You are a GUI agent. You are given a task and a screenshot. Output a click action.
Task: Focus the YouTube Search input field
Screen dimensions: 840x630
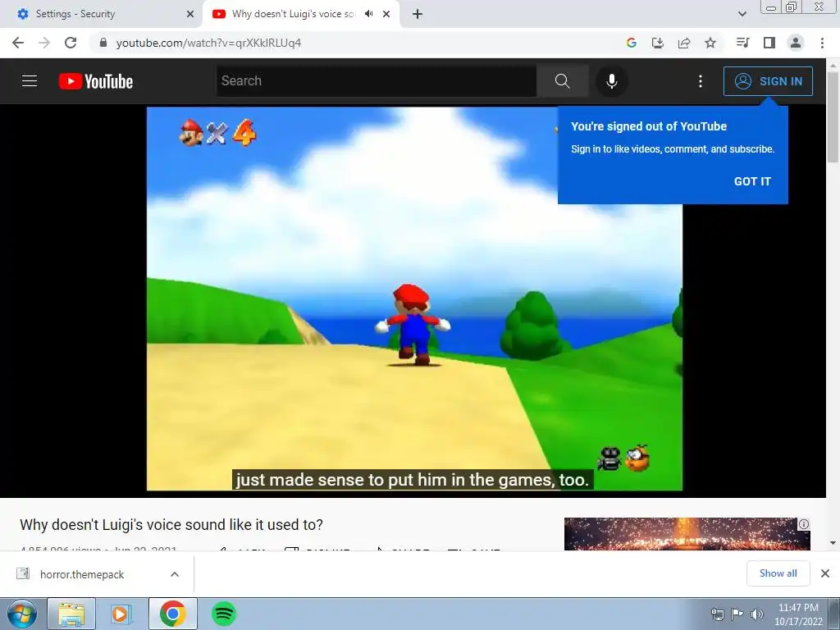click(376, 81)
